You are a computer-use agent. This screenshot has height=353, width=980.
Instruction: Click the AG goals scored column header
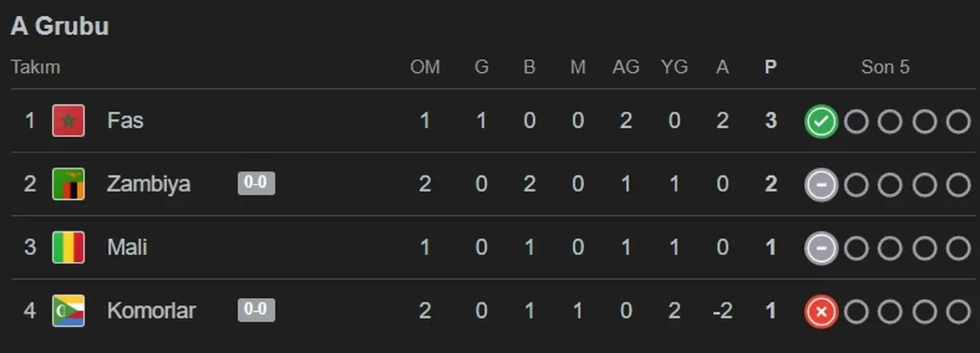click(x=626, y=67)
